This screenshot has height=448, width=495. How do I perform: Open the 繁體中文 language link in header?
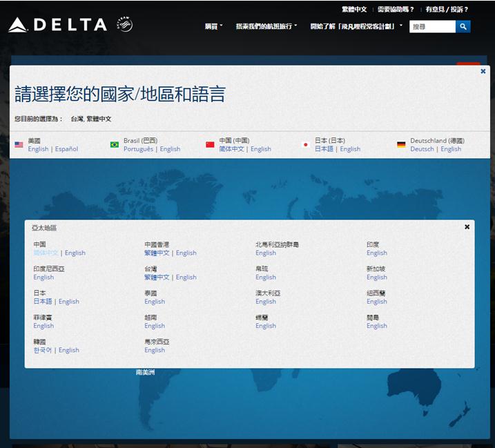click(x=353, y=10)
